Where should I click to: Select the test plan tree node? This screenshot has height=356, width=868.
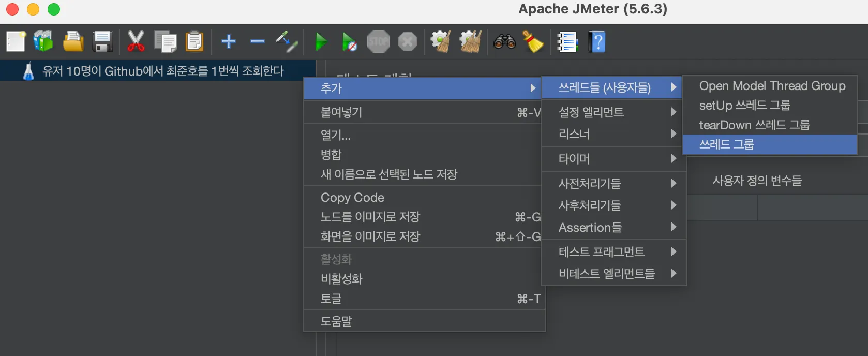tap(162, 71)
